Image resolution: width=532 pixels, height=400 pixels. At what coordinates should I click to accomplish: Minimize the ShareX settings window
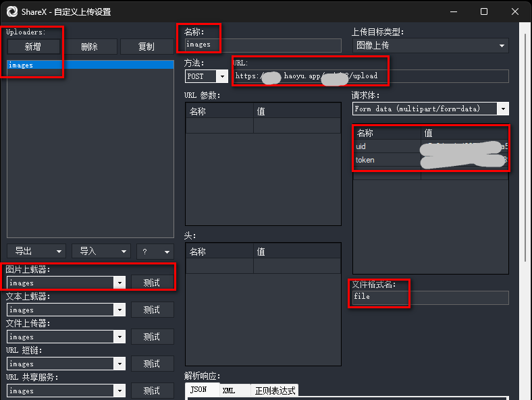click(x=454, y=11)
